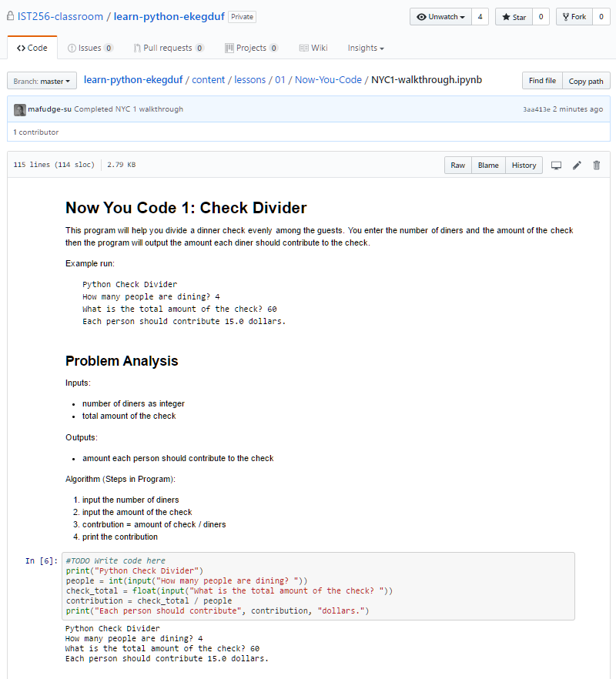Open commit 3aa413e link

536,109
